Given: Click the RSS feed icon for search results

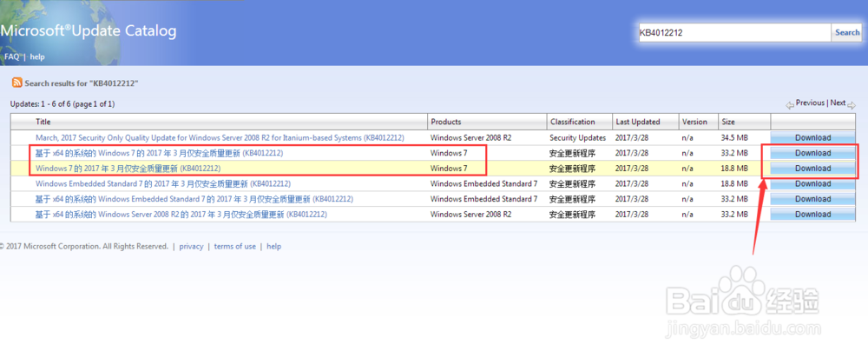Looking at the screenshot, I should pyautogui.click(x=17, y=83).
